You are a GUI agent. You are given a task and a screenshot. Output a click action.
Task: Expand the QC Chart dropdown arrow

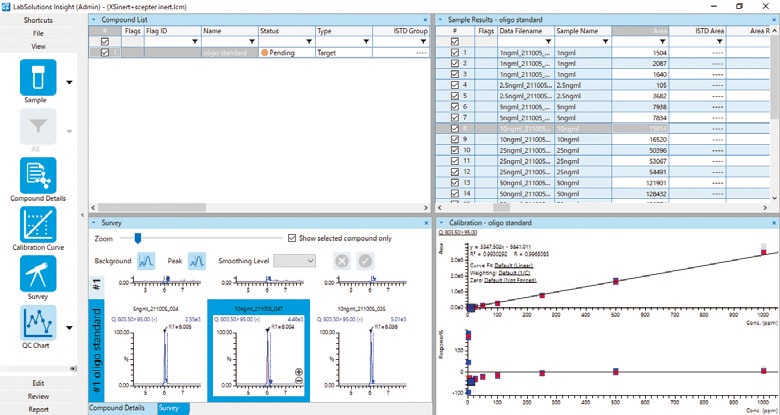click(x=69, y=327)
